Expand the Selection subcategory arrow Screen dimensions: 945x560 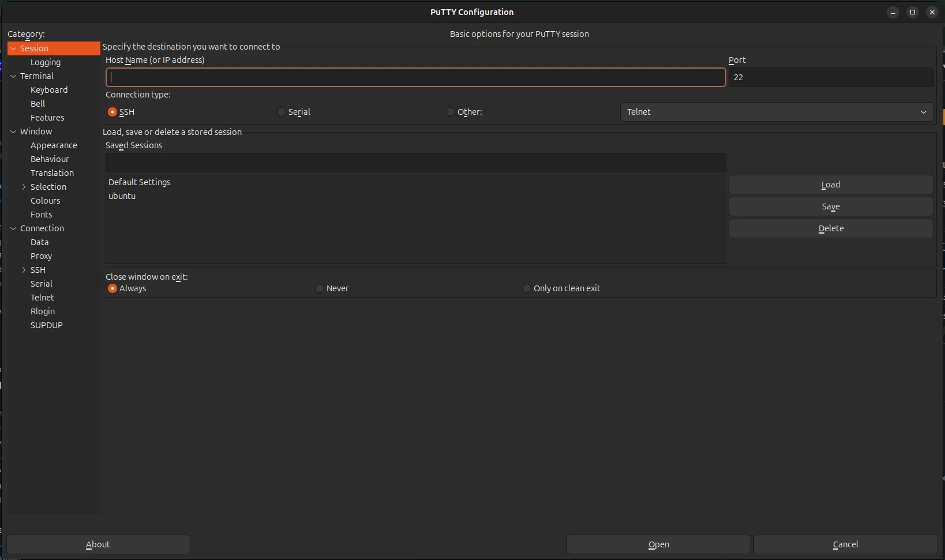[x=24, y=187]
